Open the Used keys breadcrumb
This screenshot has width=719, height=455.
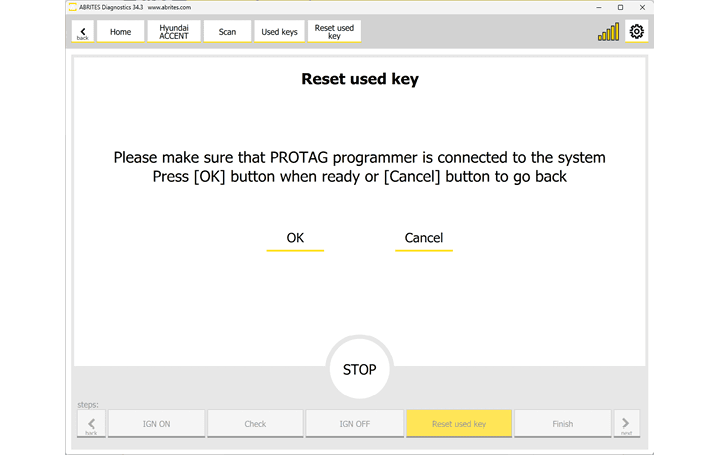coord(280,32)
